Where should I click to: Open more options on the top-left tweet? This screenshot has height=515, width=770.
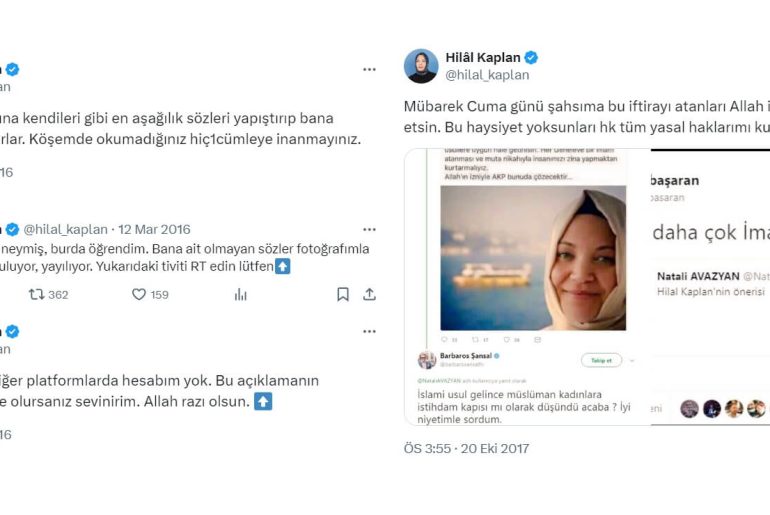click(369, 70)
